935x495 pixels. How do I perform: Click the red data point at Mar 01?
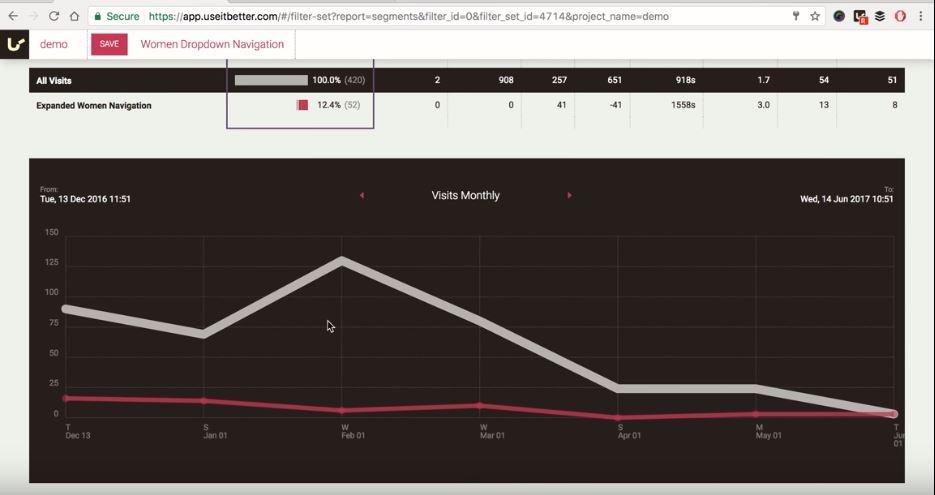pyautogui.click(x=479, y=406)
